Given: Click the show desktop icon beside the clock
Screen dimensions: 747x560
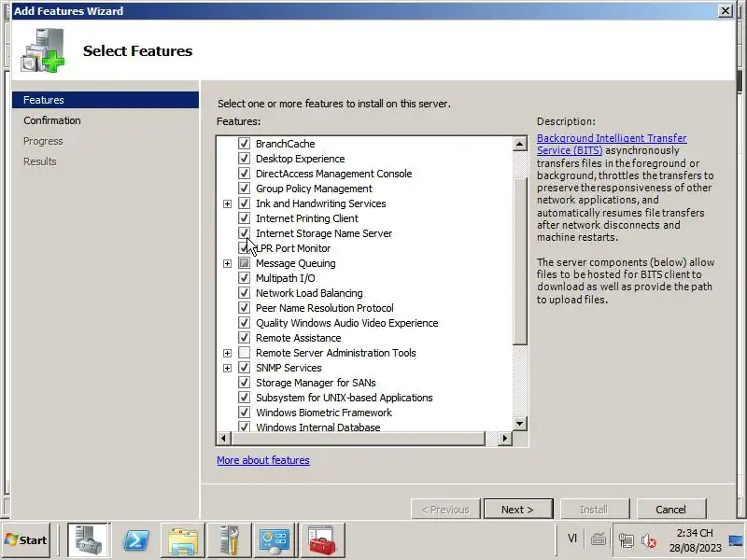Looking at the screenshot, I should [737, 540].
